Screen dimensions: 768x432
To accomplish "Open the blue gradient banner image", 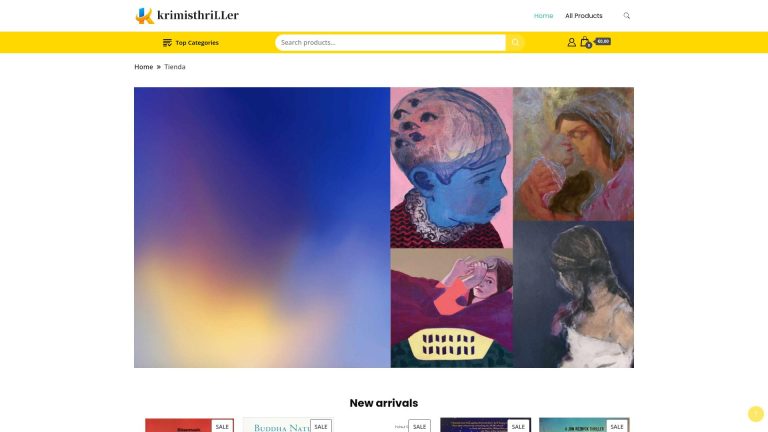I will click(x=262, y=227).
